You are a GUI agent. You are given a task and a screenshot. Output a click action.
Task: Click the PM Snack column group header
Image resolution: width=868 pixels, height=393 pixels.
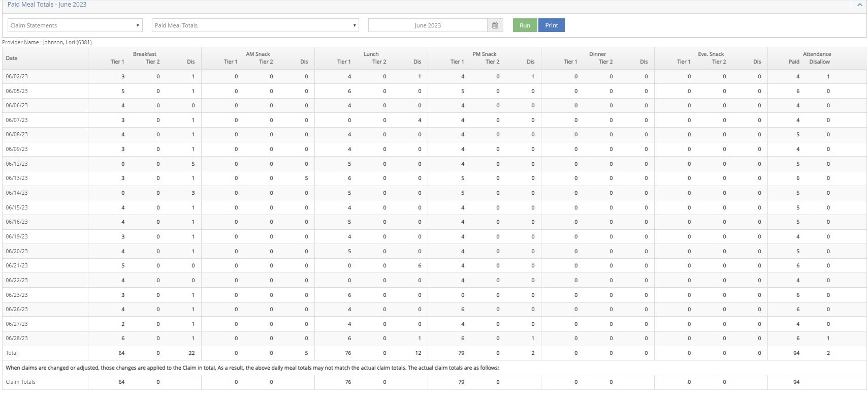coord(485,54)
